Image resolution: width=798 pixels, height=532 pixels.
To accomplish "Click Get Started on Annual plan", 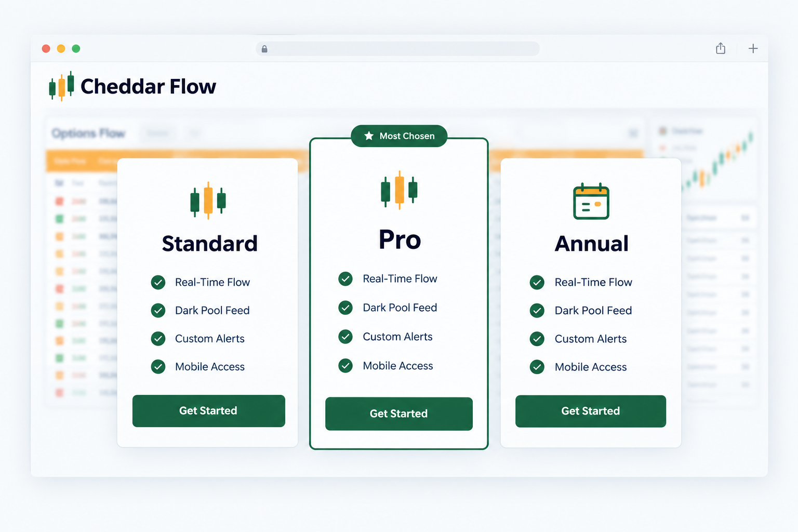I will [x=591, y=411].
